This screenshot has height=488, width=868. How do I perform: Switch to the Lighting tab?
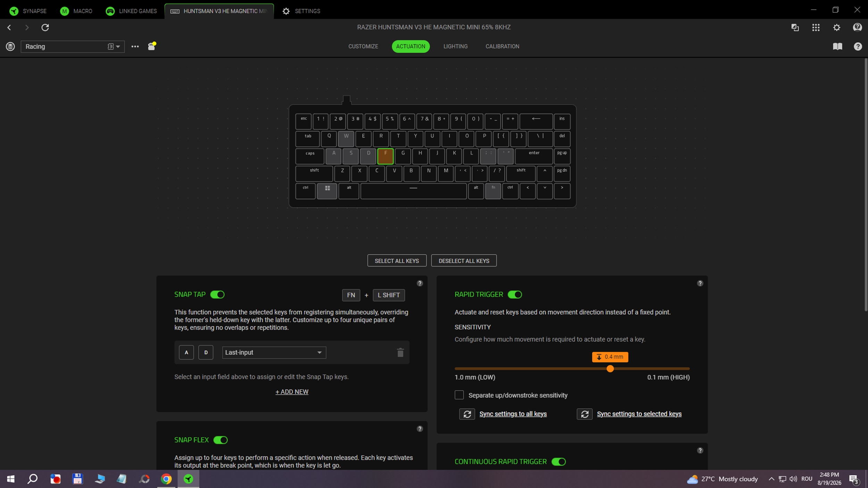455,47
